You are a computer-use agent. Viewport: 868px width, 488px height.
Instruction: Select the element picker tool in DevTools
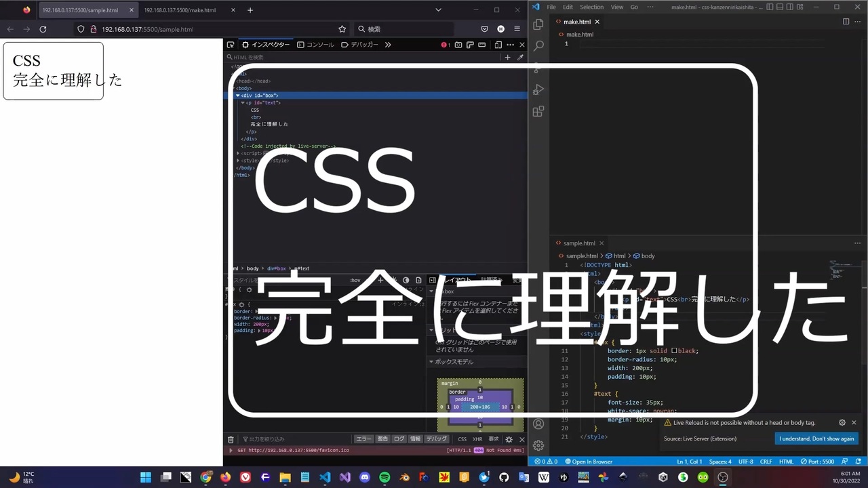[231, 44]
